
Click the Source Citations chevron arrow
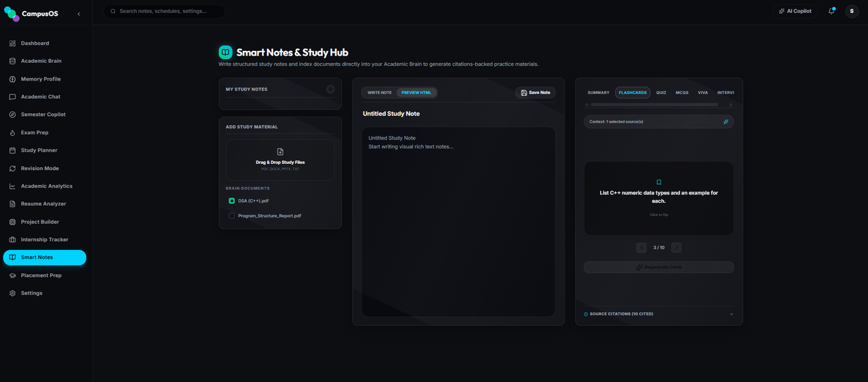[x=731, y=314]
